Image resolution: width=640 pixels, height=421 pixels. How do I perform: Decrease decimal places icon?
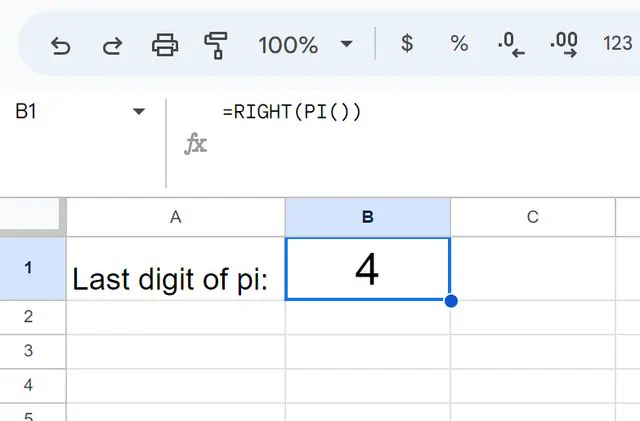pyautogui.click(x=511, y=45)
